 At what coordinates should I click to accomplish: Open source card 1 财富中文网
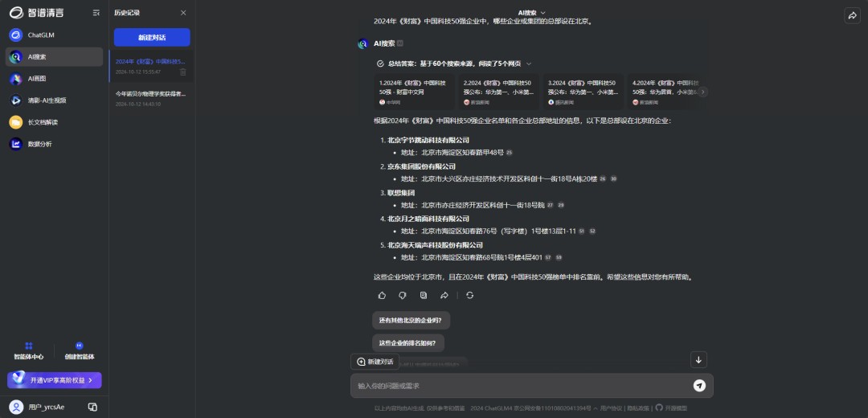coord(414,92)
